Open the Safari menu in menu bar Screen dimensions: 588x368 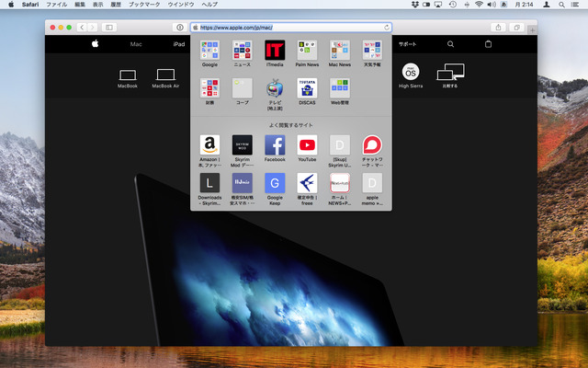(30, 5)
